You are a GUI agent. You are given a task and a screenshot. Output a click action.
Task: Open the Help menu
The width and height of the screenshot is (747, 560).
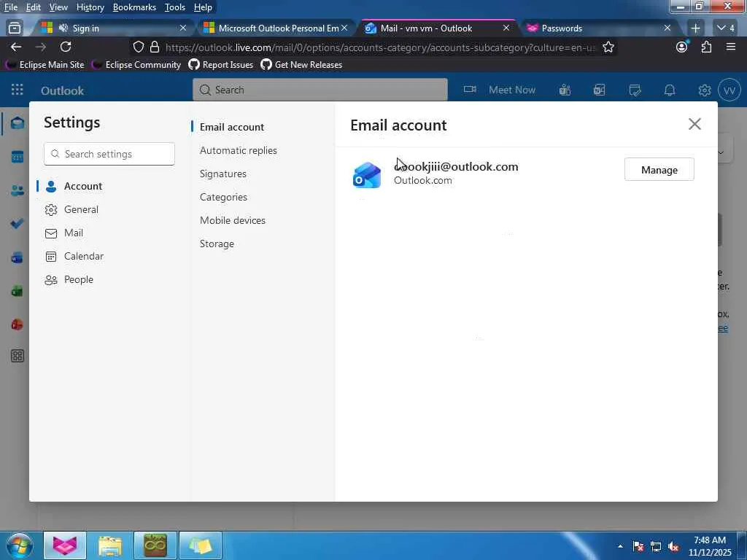tap(203, 7)
